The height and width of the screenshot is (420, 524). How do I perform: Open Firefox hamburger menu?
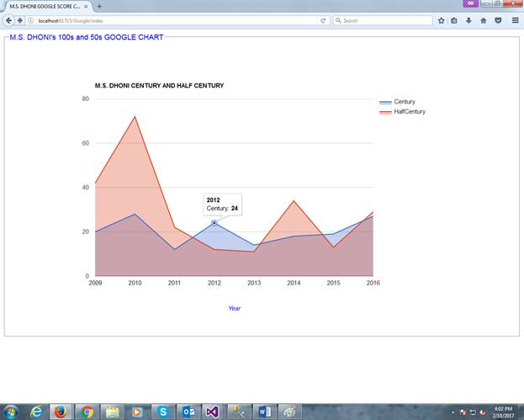[x=516, y=20]
